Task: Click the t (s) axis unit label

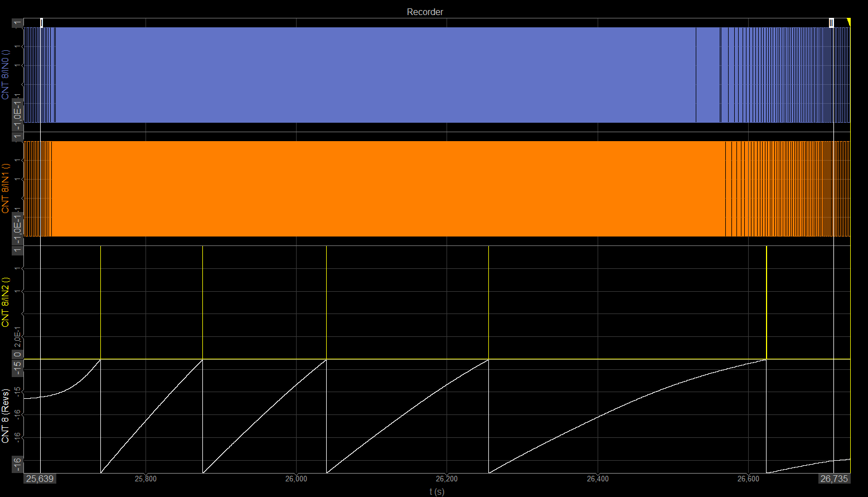Action: click(x=437, y=491)
